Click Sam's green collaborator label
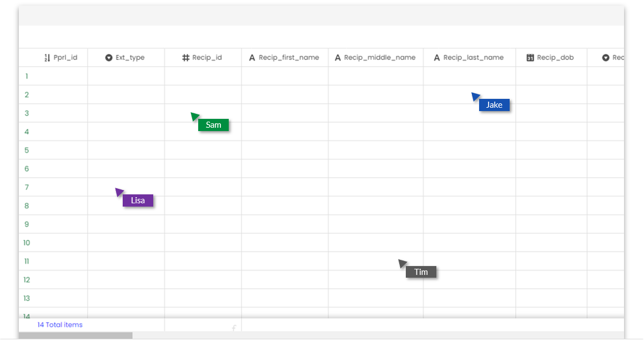 (x=213, y=125)
